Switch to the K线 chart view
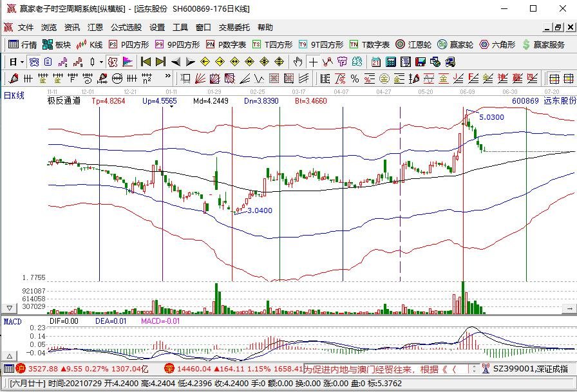The height and width of the screenshot is (392, 577). coord(90,44)
